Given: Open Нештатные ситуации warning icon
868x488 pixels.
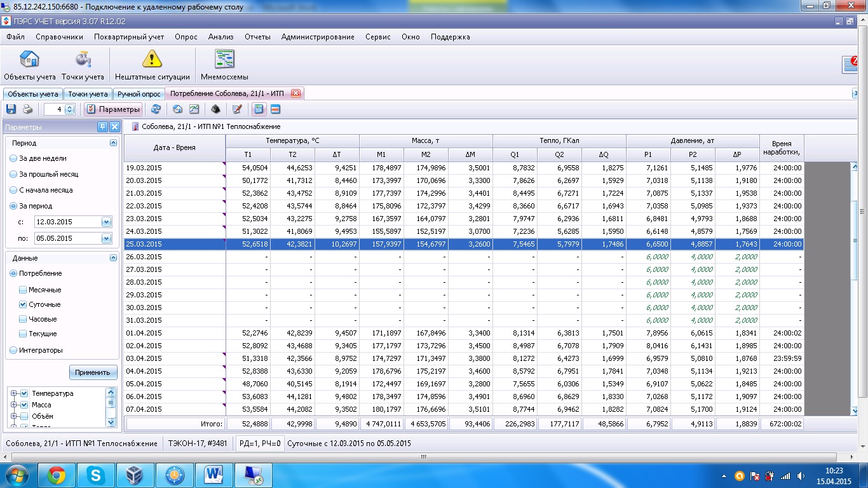Looking at the screenshot, I should [x=152, y=65].
